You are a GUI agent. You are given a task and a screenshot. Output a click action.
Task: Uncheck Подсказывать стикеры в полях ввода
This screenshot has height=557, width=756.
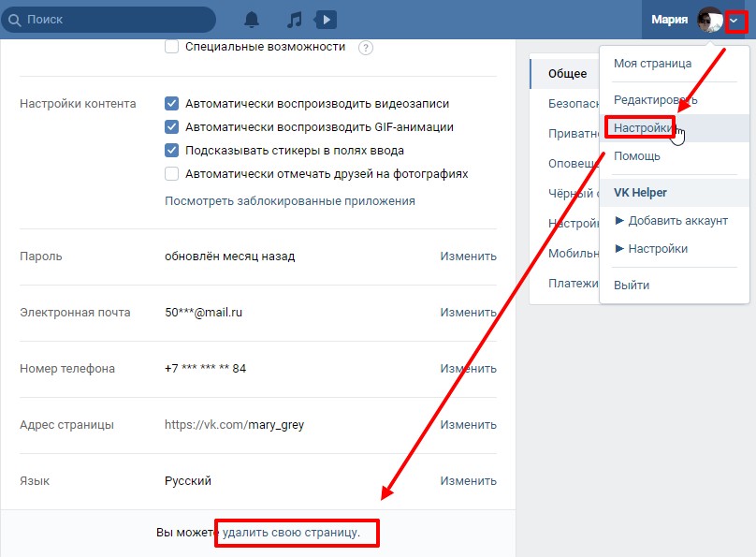pyautogui.click(x=171, y=151)
